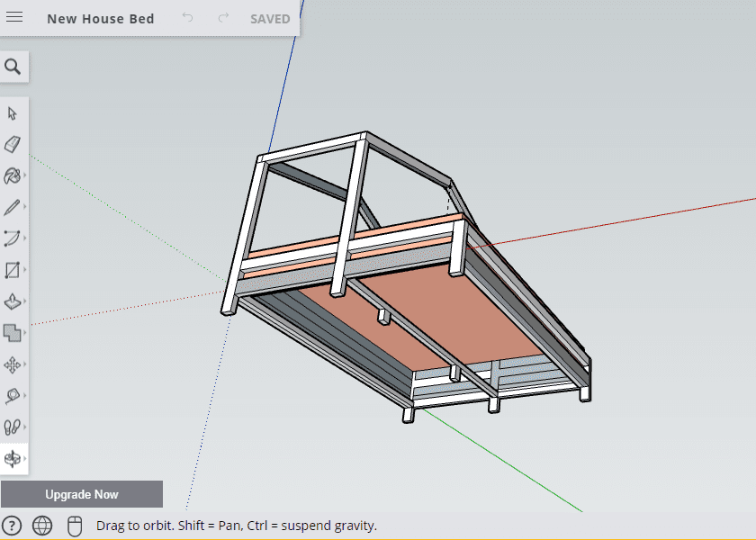The width and height of the screenshot is (756, 540).
Task: Choose the Paint Bucket tool
Action: (12, 176)
